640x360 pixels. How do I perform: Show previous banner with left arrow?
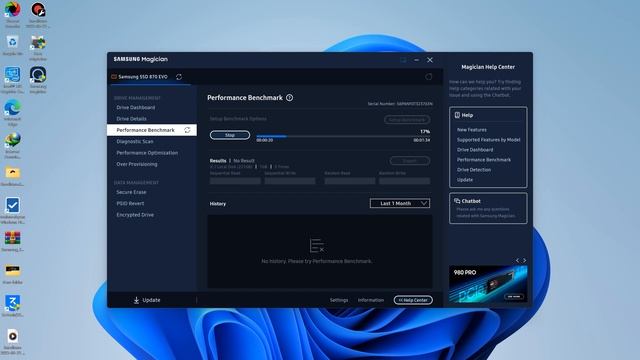pos(517,260)
